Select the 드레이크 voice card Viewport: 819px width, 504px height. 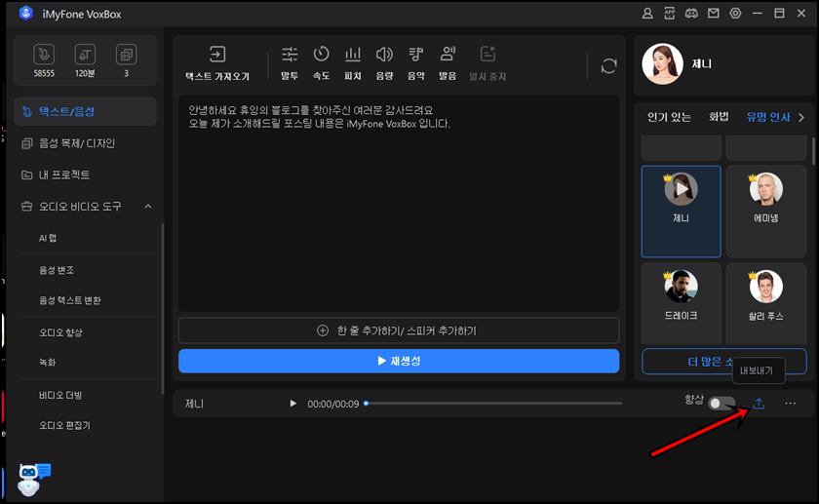(x=682, y=304)
